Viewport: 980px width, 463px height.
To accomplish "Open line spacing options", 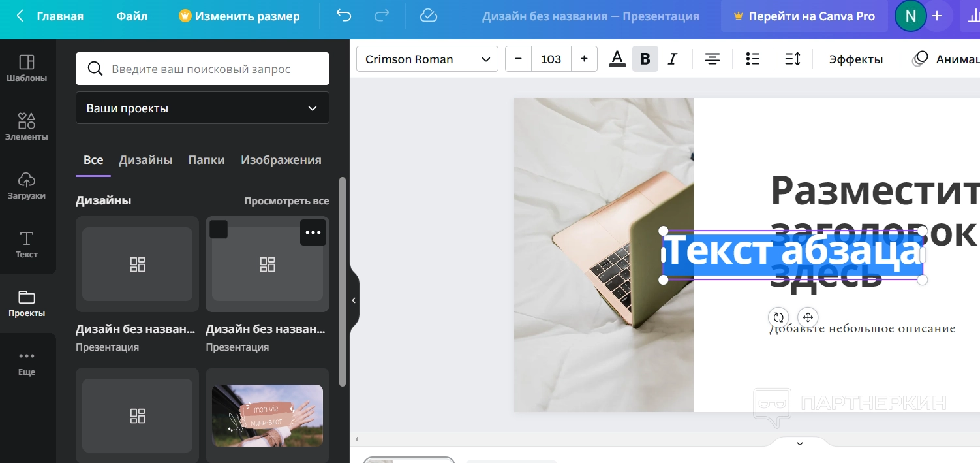I will pyautogui.click(x=793, y=59).
